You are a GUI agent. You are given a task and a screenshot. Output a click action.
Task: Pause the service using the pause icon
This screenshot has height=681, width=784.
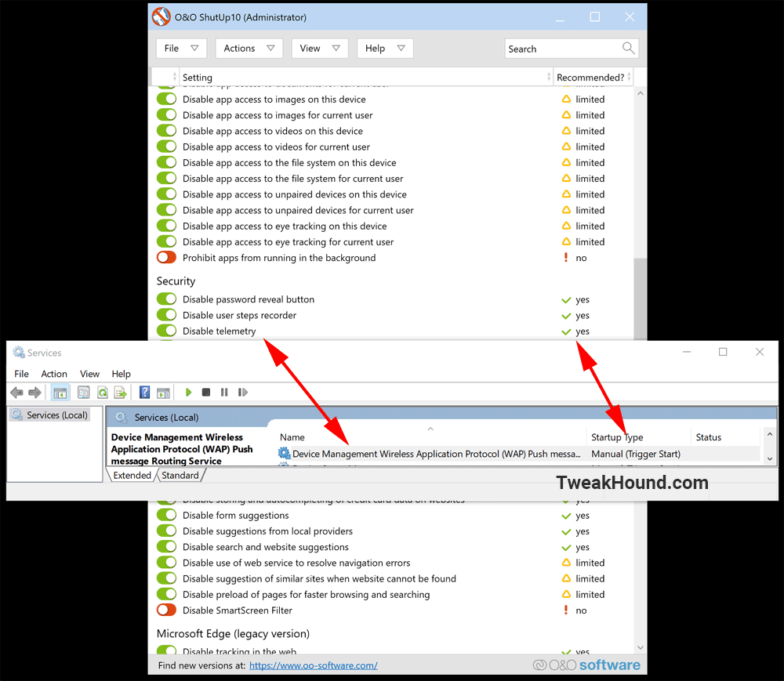point(224,393)
